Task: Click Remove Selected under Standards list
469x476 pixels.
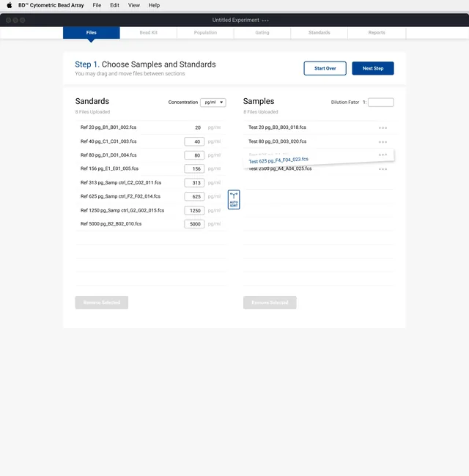Action: coord(102,302)
